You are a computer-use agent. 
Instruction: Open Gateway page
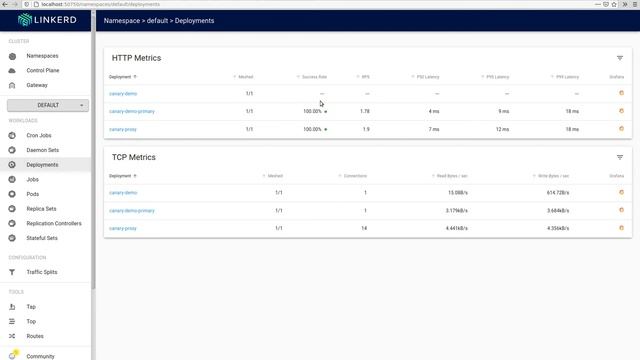37,85
